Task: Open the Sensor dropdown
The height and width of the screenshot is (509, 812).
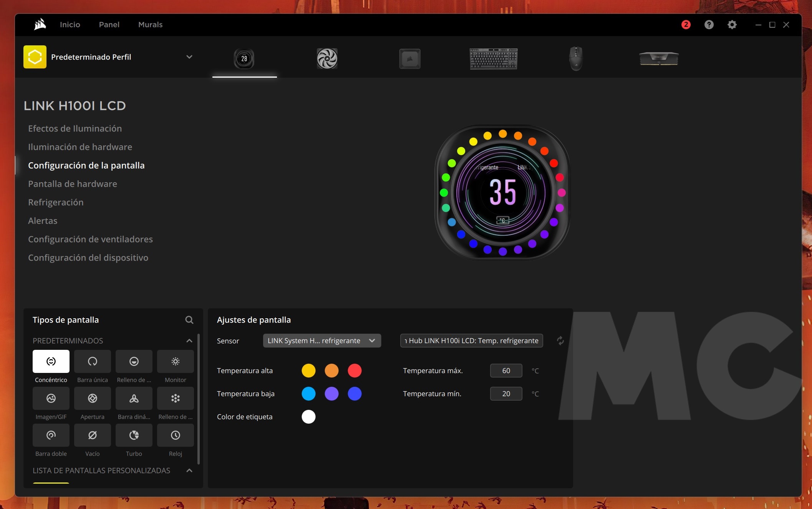Action: pos(322,341)
